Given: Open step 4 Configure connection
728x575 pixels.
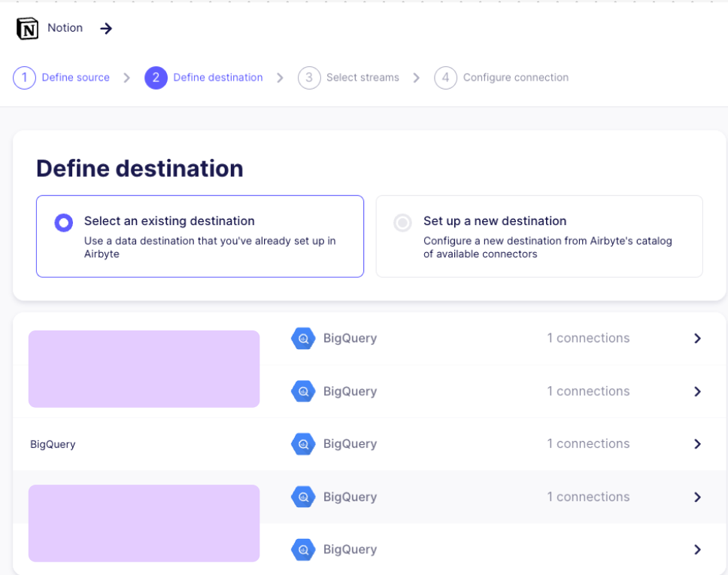Looking at the screenshot, I should (501, 78).
